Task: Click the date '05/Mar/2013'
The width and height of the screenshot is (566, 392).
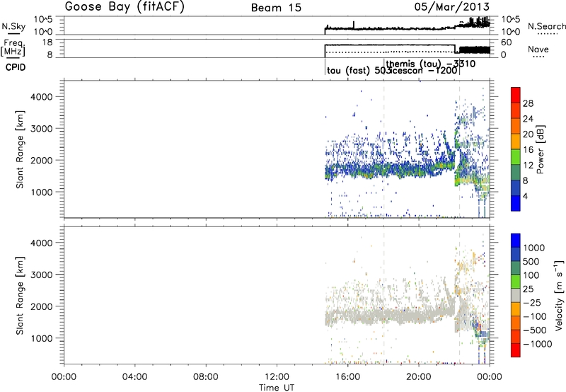Action: point(451,7)
